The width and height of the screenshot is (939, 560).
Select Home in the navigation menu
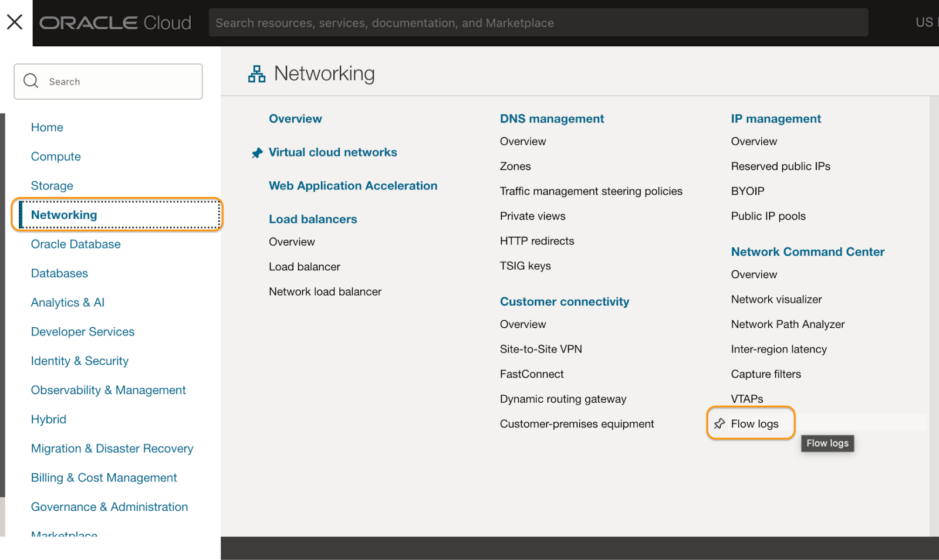coord(47,127)
